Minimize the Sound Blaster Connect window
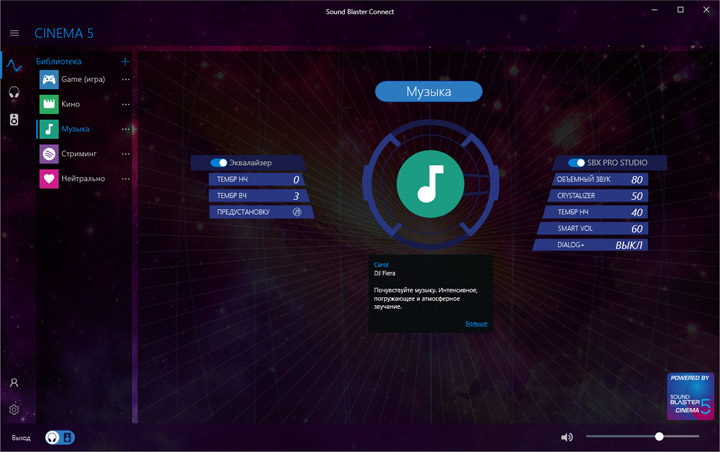The image size is (720, 452). pyautogui.click(x=654, y=10)
